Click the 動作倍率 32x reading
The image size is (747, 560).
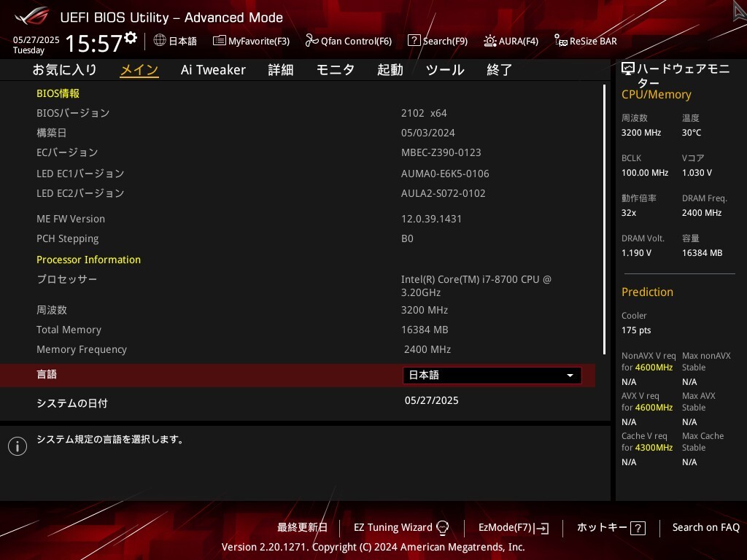pos(628,213)
